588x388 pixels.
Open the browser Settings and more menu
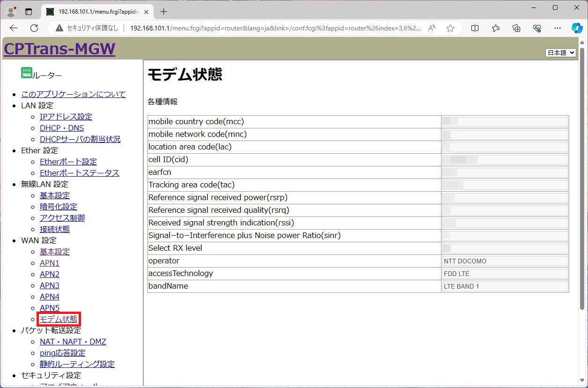pos(557,28)
